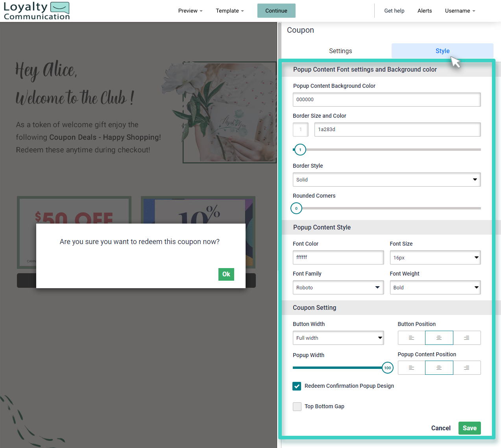Set Popup Content Position to left align
This screenshot has width=501, height=448.
click(x=412, y=368)
